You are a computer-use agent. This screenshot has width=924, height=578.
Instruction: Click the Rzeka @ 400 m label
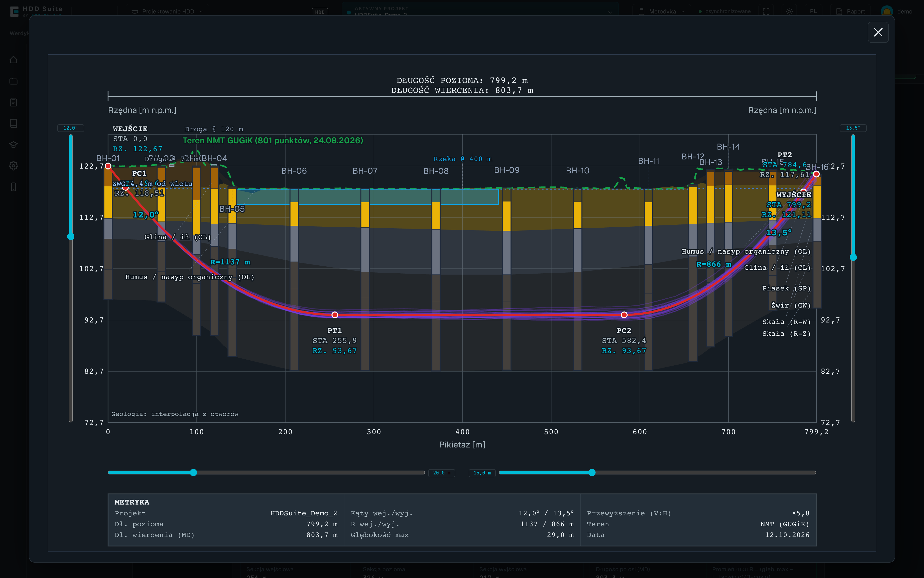click(462, 159)
